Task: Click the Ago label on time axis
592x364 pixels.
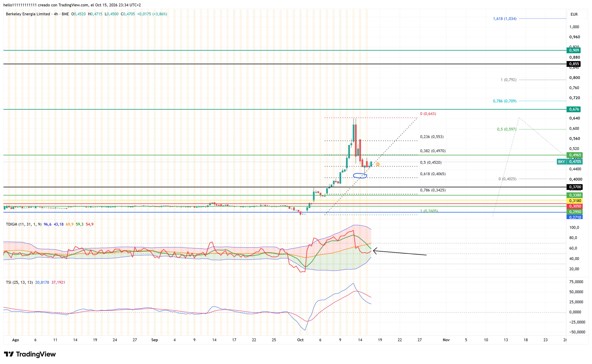Action: click(x=15, y=340)
